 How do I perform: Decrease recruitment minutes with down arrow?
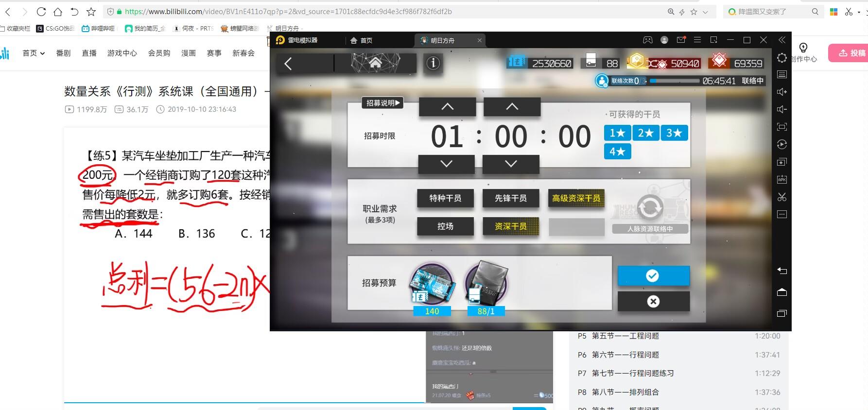(511, 164)
